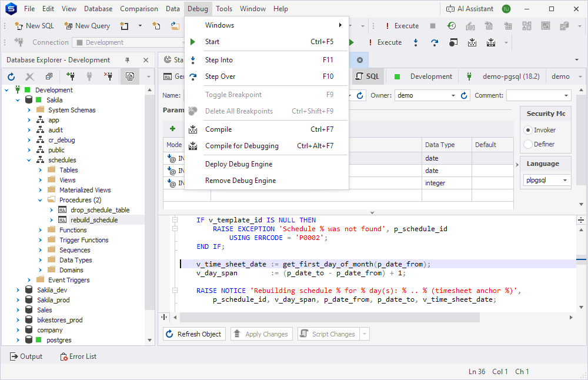
Task: Click the Database Explorer vertical scrollbar down arrow
Action: [149, 340]
